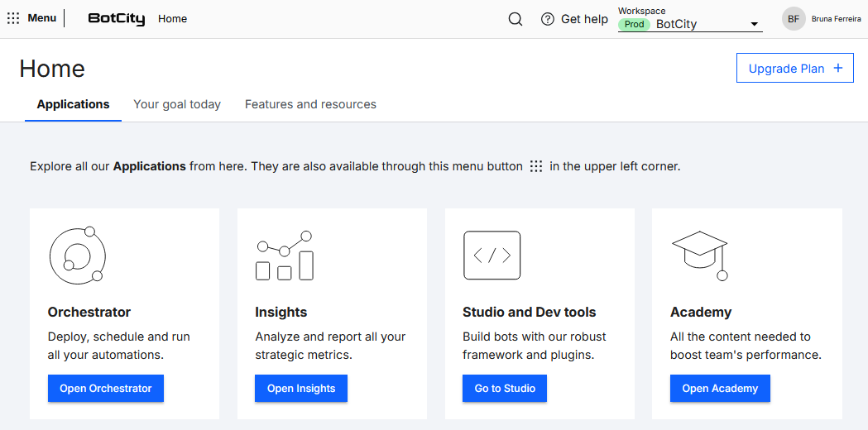Select the Applications tab

click(73, 104)
